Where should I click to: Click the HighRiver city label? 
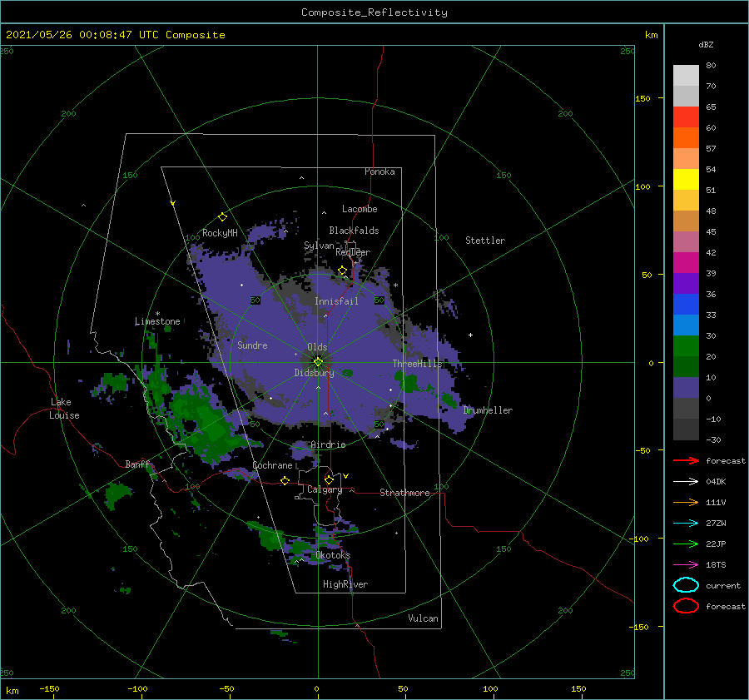tap(345, 584)
